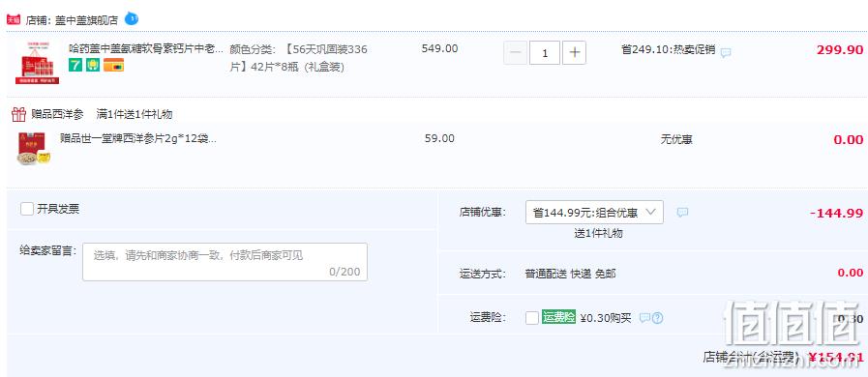Click the ¥0.30购买 insurance price text

point(606,318)
